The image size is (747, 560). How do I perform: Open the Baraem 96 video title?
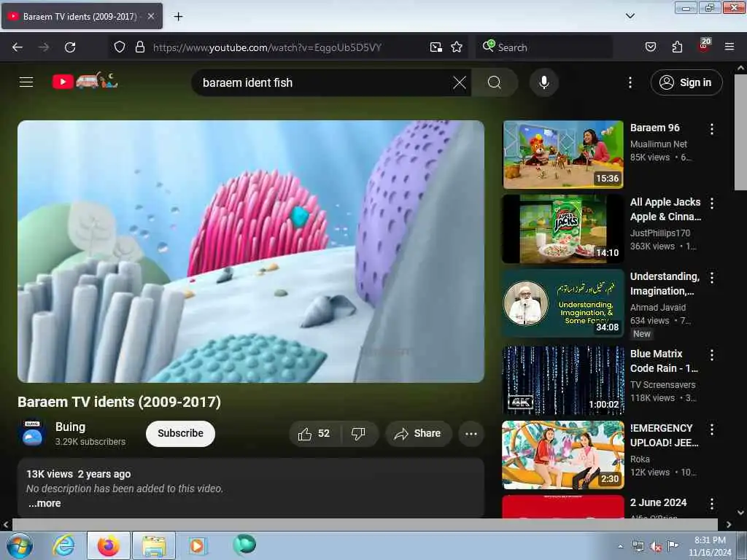click(x=654, y=128)
